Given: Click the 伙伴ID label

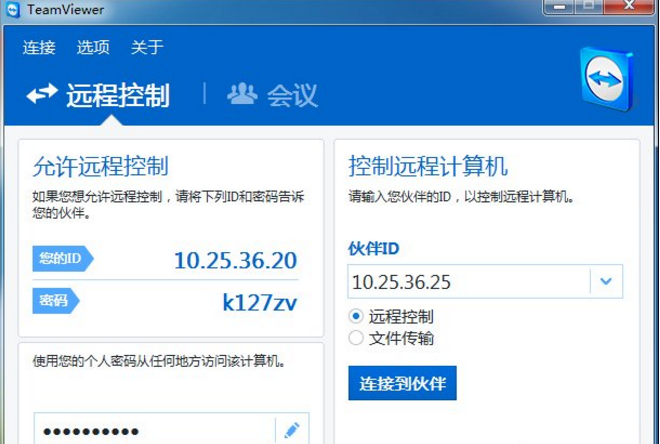Looking at the screenshot, I should coord(374,249).
